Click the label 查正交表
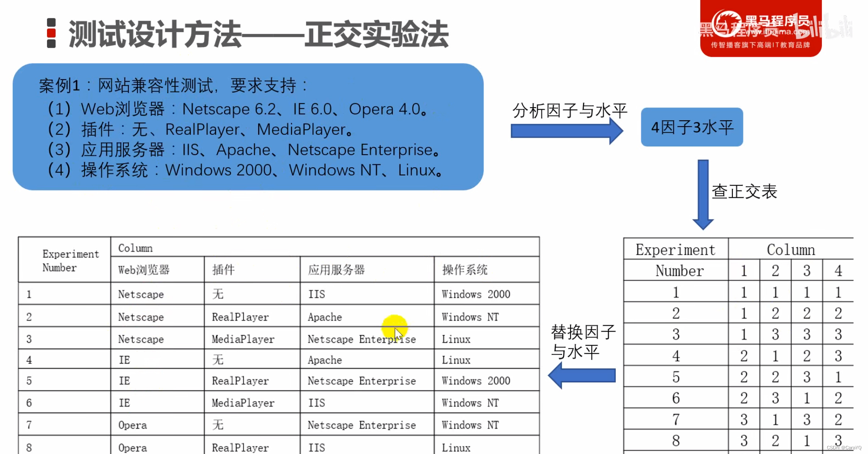The width and height of the screenshot is (868, 454). click(x=744, y=191)
